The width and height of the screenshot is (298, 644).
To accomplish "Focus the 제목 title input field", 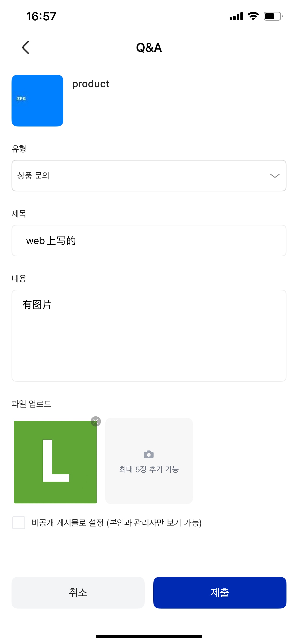I will click(149, 241).
